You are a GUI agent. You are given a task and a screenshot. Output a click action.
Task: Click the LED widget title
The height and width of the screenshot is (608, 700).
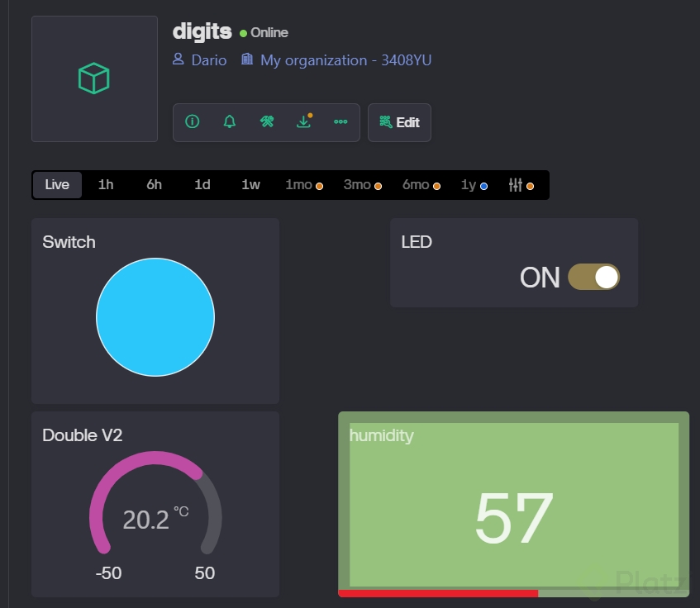click(417, 242)
